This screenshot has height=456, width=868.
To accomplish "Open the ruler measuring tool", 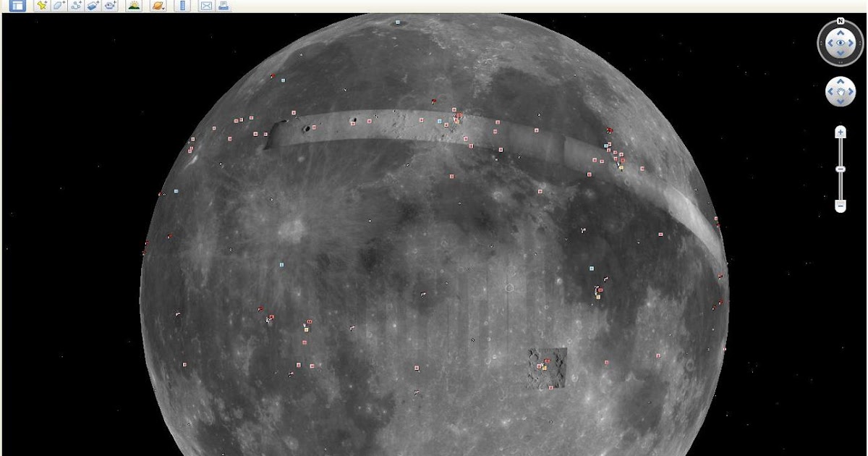I will click(x=182, y=6).
